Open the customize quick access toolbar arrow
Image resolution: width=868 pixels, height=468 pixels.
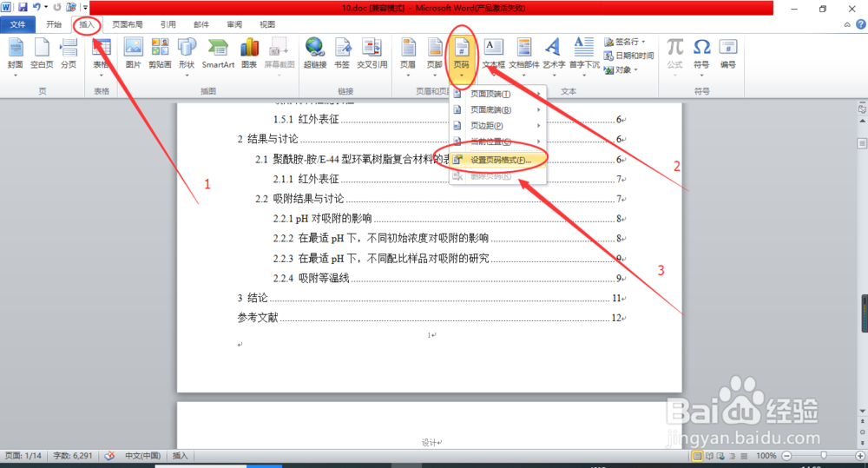[x=85, y=8]
